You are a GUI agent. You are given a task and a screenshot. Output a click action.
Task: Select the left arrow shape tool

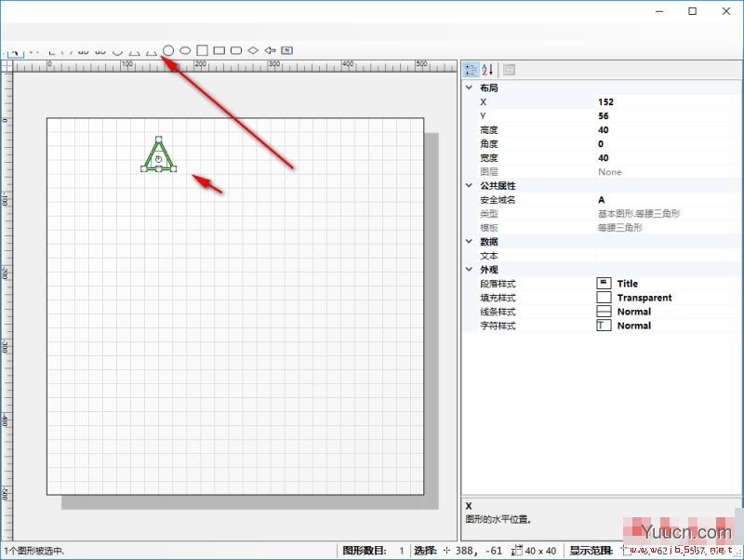[270, 50]
